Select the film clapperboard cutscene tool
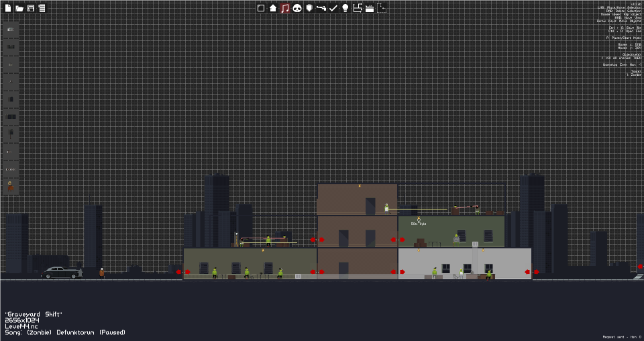The image size is (644, 341). point(369,8)
